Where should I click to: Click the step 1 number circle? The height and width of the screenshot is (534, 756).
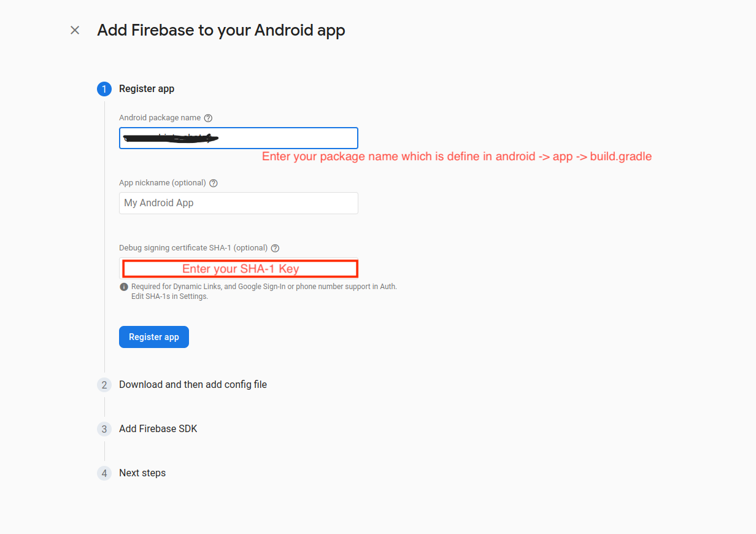104,89
